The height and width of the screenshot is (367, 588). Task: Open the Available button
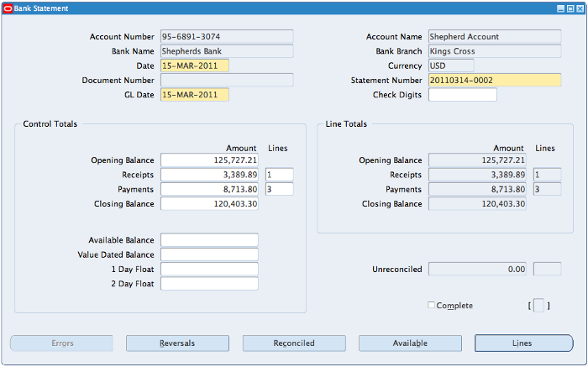point(410,343)
